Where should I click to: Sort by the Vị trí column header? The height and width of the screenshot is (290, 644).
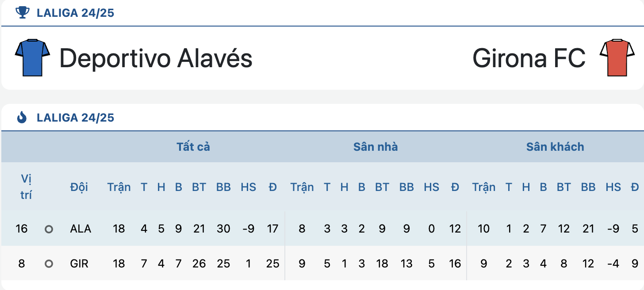pos(26,187)
